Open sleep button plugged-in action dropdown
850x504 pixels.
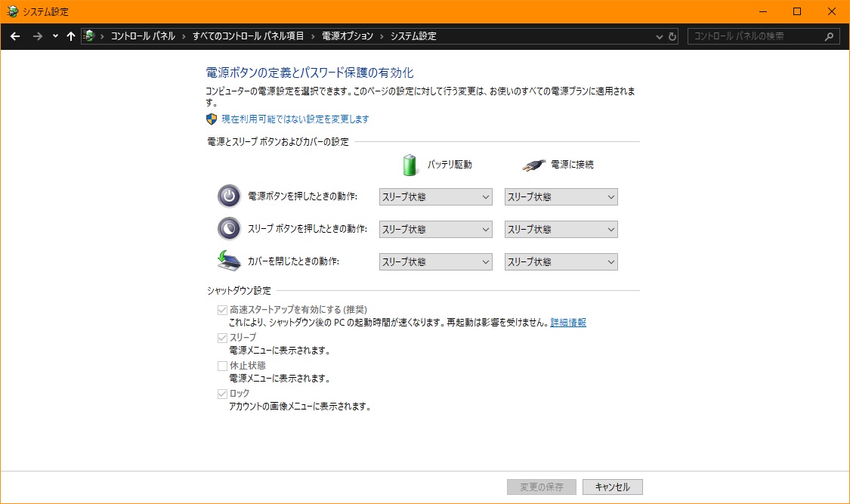[x=561, y=229]
